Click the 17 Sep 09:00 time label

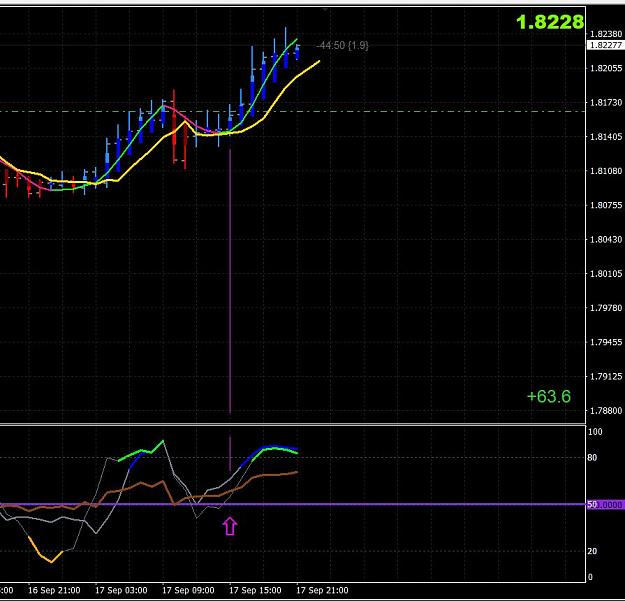point(188,590)
